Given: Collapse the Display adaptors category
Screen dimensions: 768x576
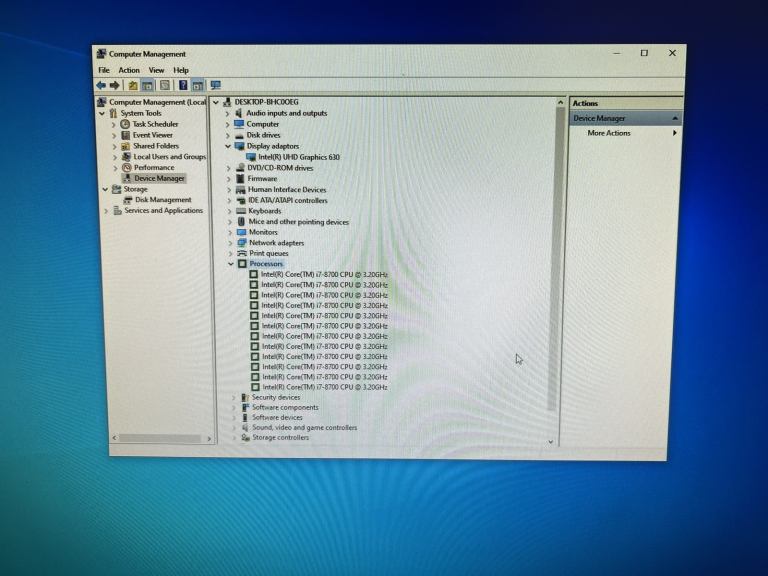Looking at the screenshot, I should [x=228, y=146].
